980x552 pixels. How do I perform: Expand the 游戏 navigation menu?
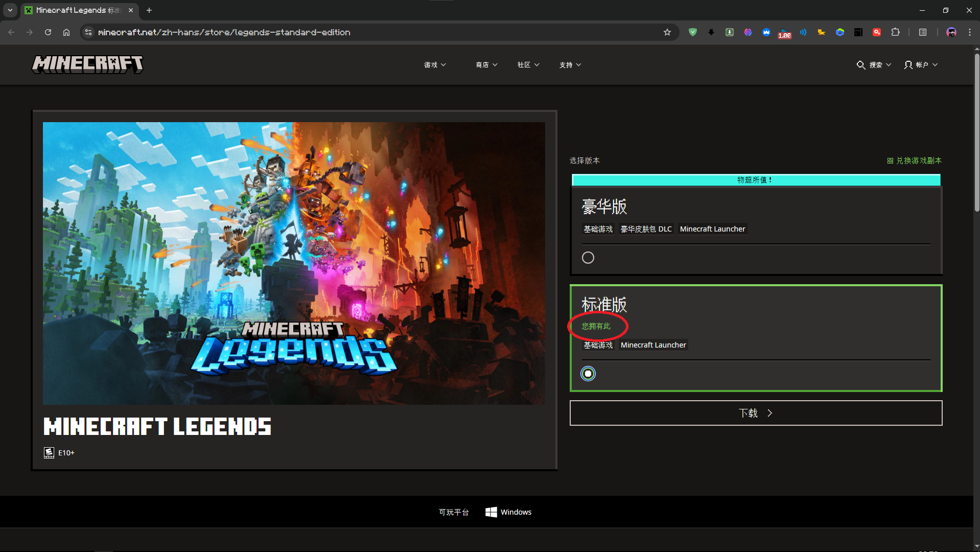tap(435, 65)
